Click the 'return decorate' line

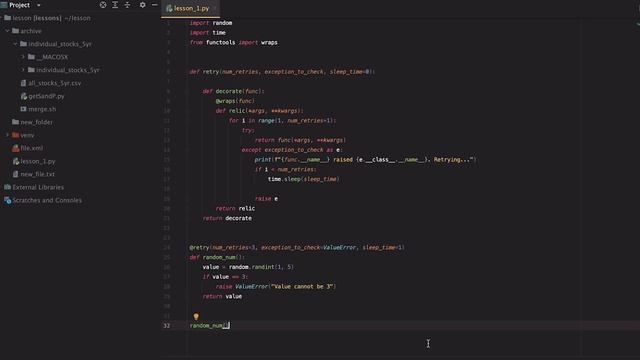[x=227, y=218]
